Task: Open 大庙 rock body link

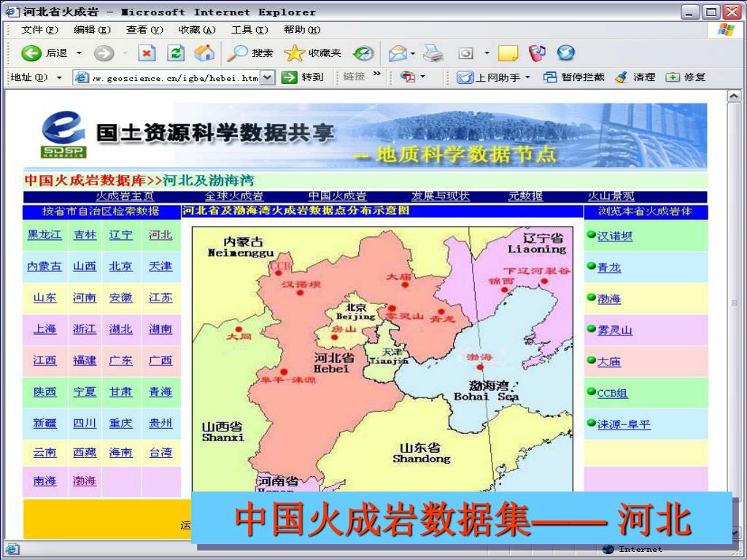Action: tap(609, 362)
